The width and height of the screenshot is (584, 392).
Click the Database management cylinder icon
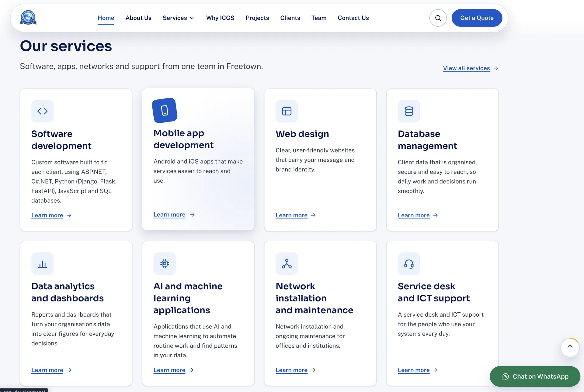409,111
